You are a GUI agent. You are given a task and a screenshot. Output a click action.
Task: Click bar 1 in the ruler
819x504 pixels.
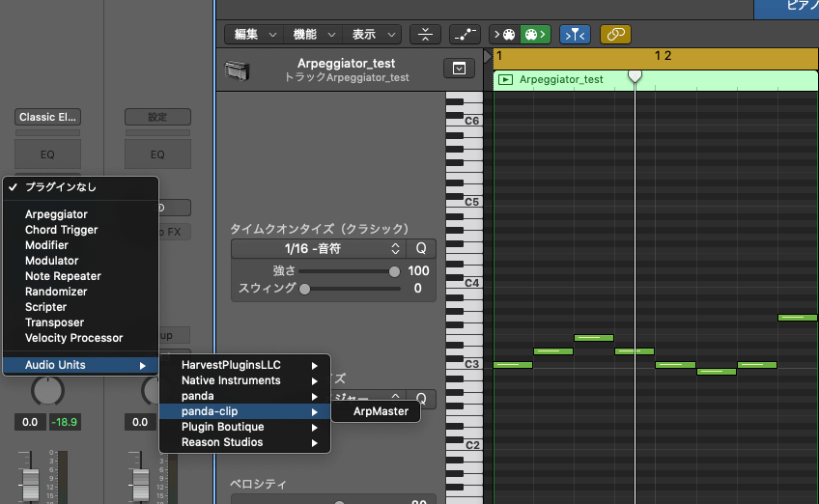click(x=500, y=56)
